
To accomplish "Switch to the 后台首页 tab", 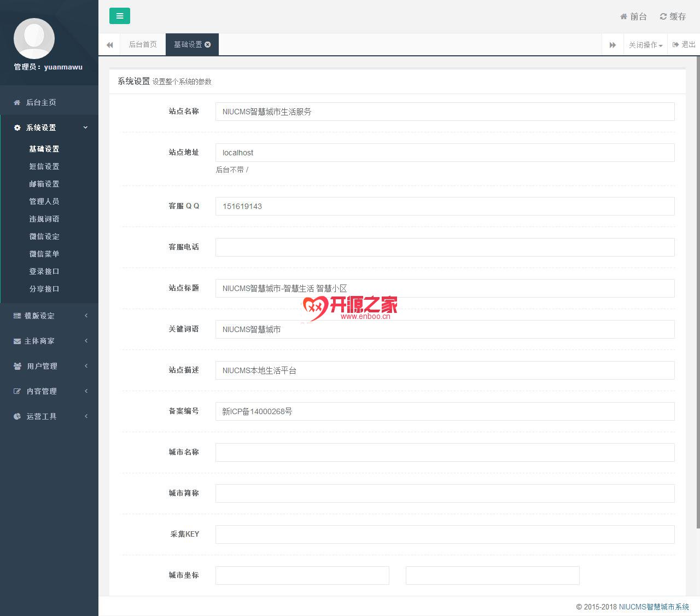I will click(143, 45).
